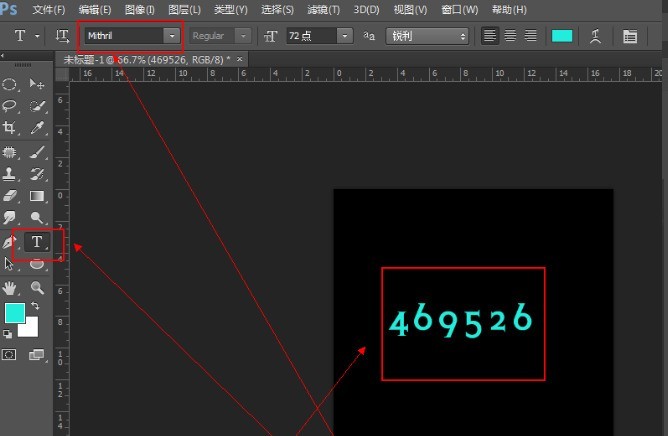Select the Smudge tool
668x436 pixels.
pyautogui.click(x=9, y=217)
